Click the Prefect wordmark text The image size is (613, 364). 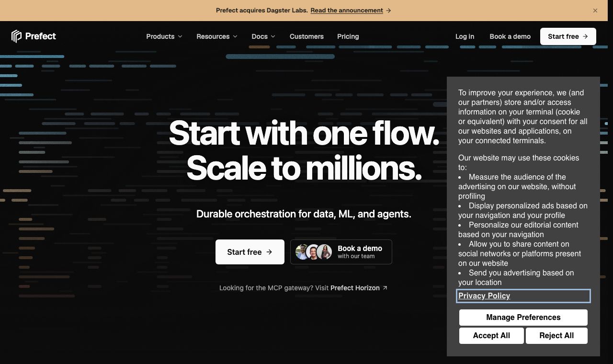(41, 36)
